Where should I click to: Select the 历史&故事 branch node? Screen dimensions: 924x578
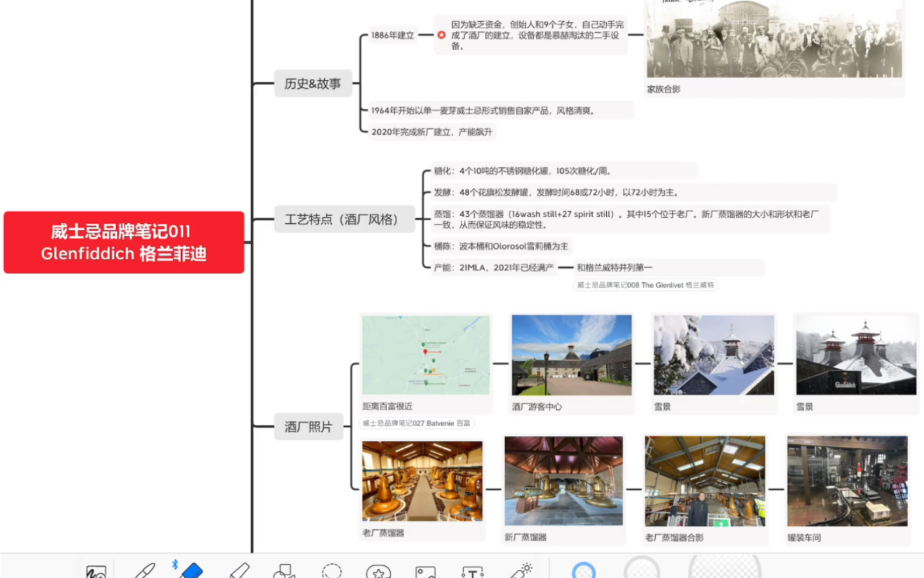pos(313,84)
